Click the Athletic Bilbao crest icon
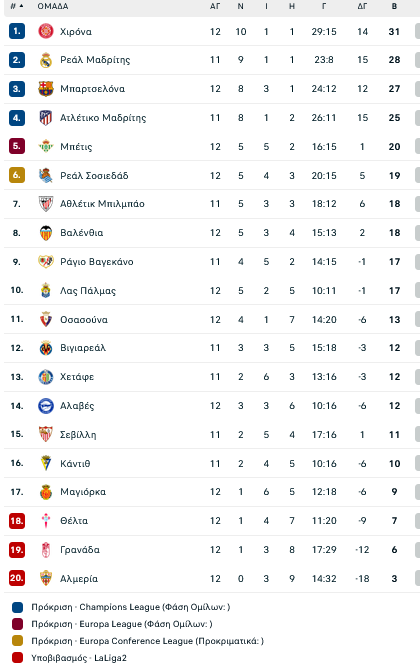Image resolution: width=420 pixels, height=669 pixels. click(x=46, y=204)
